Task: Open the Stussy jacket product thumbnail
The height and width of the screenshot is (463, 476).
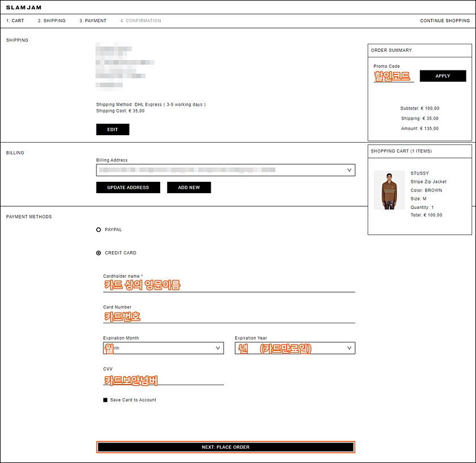Action: (389, 190)
